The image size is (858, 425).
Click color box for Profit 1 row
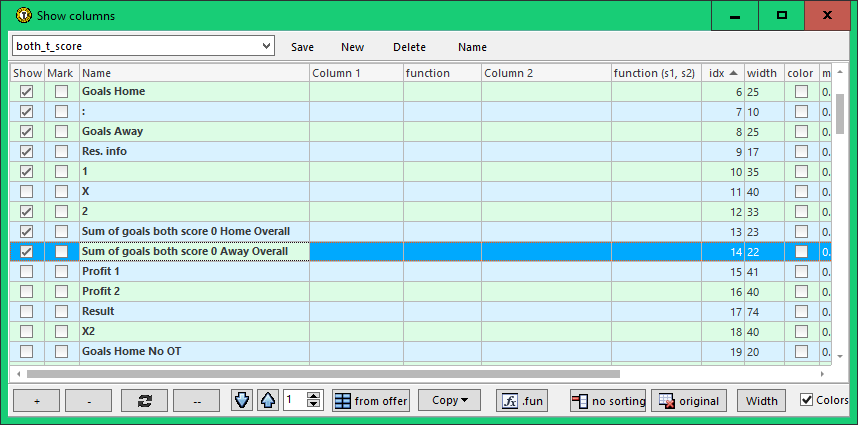(x=801, y=271)
